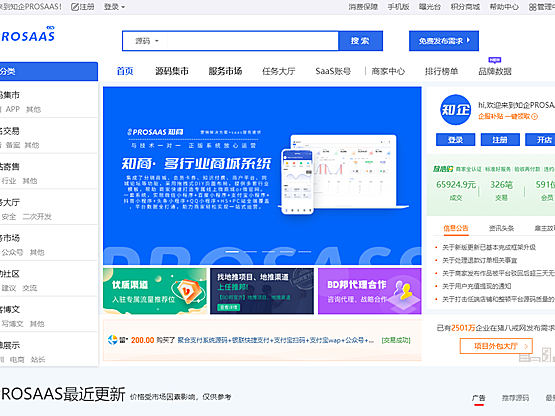The width and height of the screenshot is (555, 416).
Task: Click the dark 找地推项目 banner
Action: tap(262, 291)
